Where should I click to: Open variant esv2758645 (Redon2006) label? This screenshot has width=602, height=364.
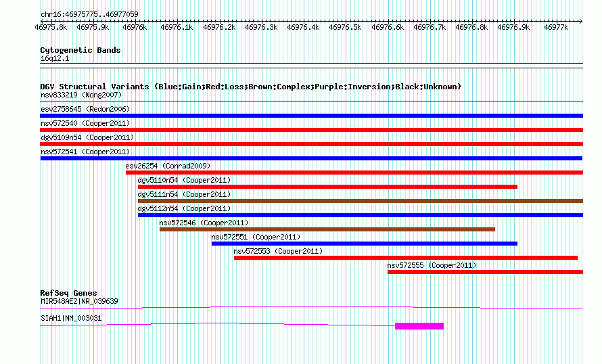(85, 109)
